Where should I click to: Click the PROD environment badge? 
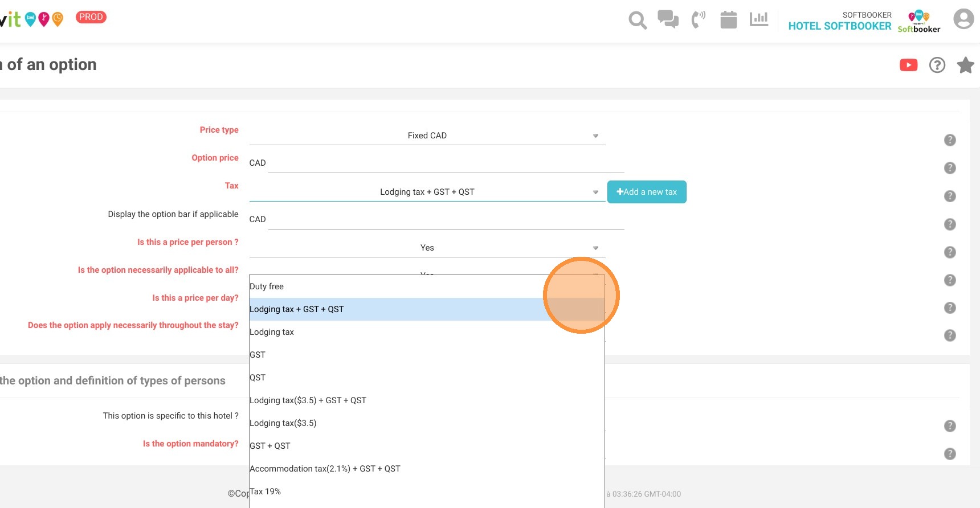coord(91,17)
